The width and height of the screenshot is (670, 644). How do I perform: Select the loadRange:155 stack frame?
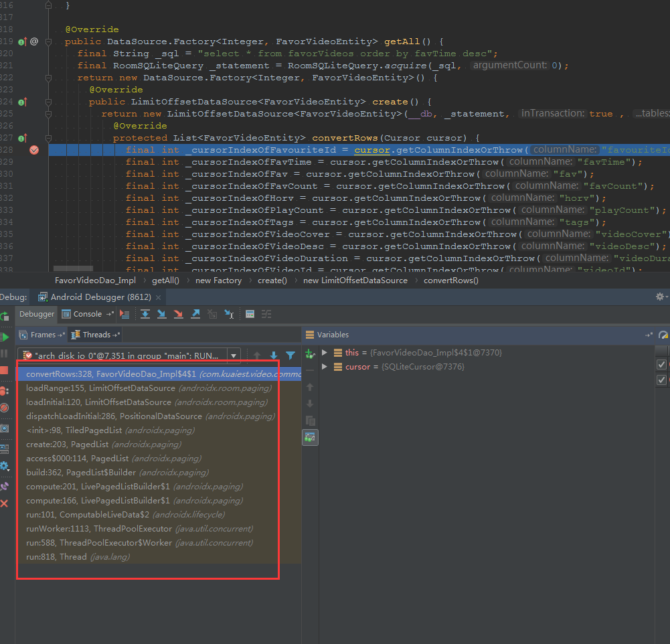[x=159, y=388]
